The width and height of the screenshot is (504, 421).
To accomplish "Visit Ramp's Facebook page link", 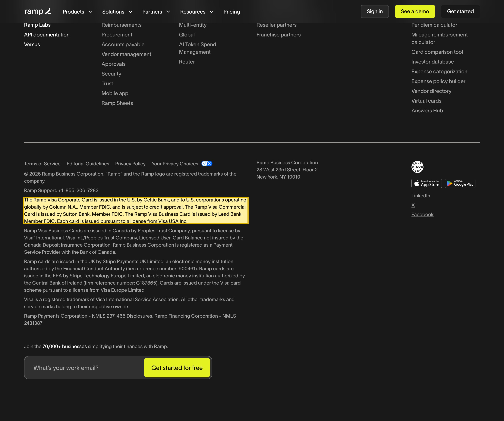I will (x=422, y=214).
